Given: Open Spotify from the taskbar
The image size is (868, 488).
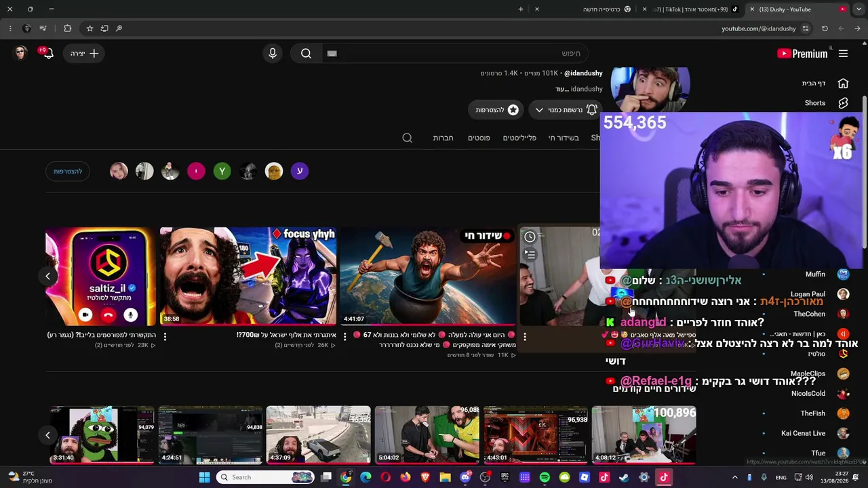Looking at the screenshot, I should click(x=545, y=477).
